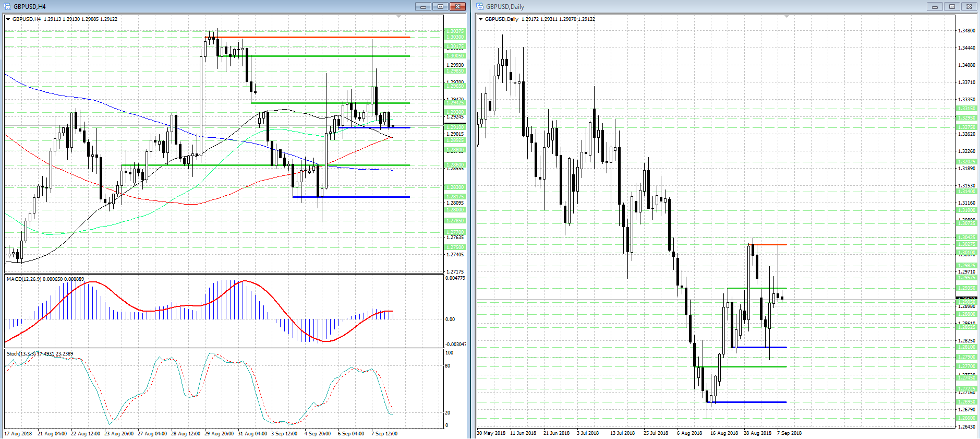Click the 1.26430 price on the Daily scale
The height and width of the screenshot is (439, 980).
tap(966, 427)
